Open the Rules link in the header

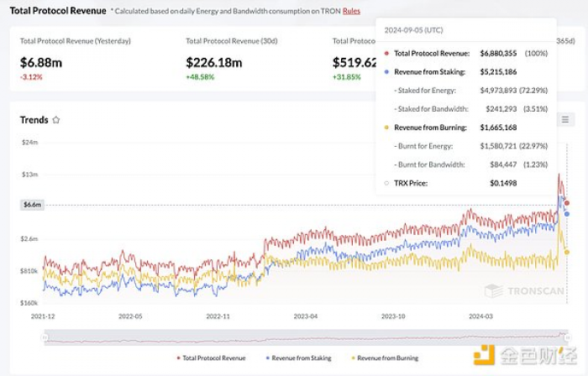pyautogui.click(x=351, y=11)
